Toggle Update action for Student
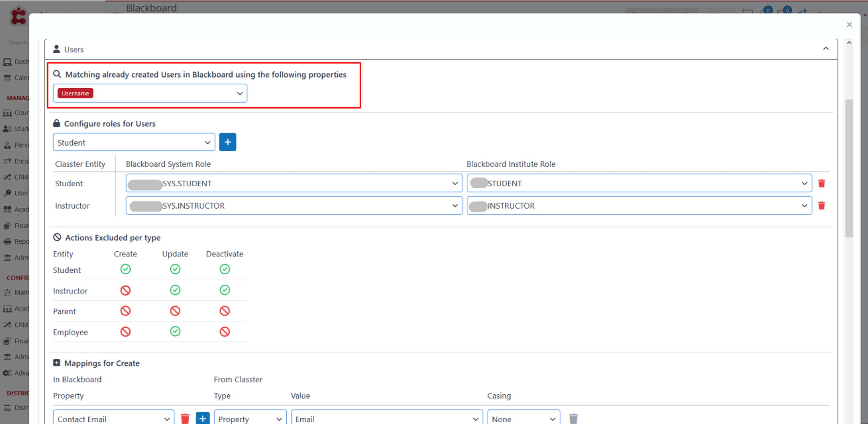 point(175,269)
